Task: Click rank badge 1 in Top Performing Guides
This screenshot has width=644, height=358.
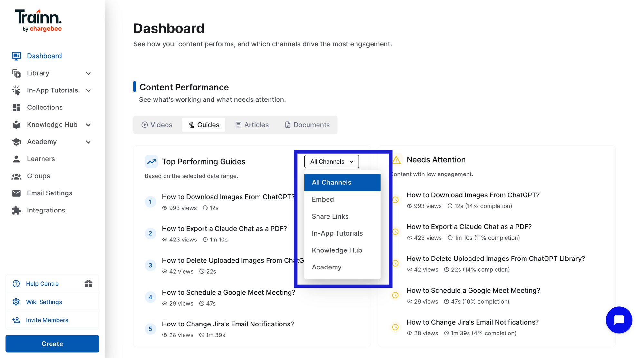Action: pos(150,202)
